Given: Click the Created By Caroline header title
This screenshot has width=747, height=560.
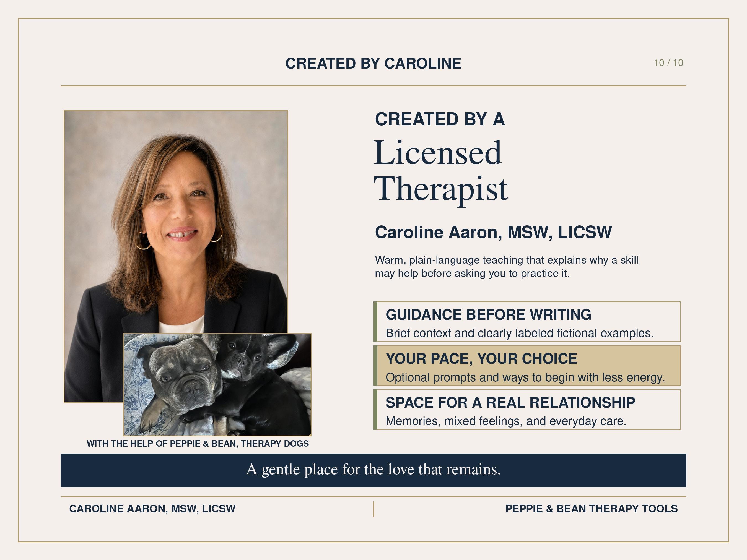Looking at the screenshot, I should click(x=373, y=63).
